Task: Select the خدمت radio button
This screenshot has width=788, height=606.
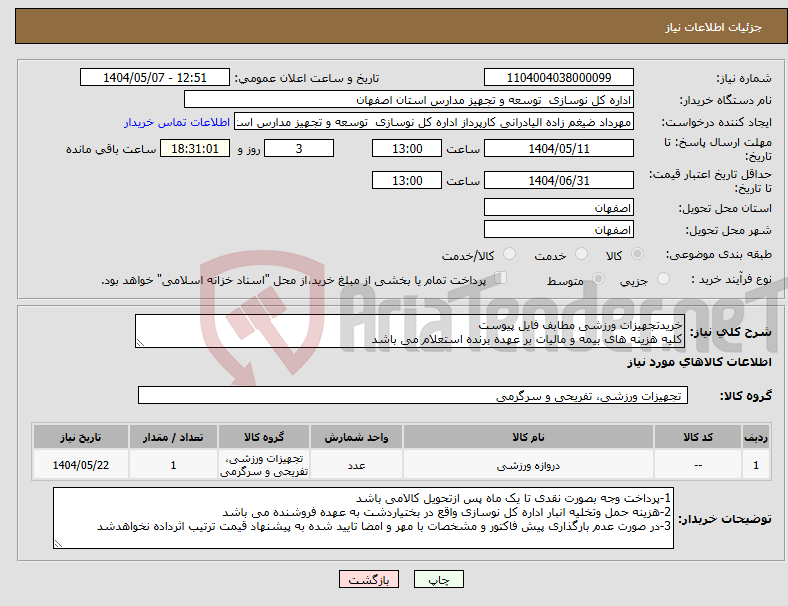Action: [581, 254]
